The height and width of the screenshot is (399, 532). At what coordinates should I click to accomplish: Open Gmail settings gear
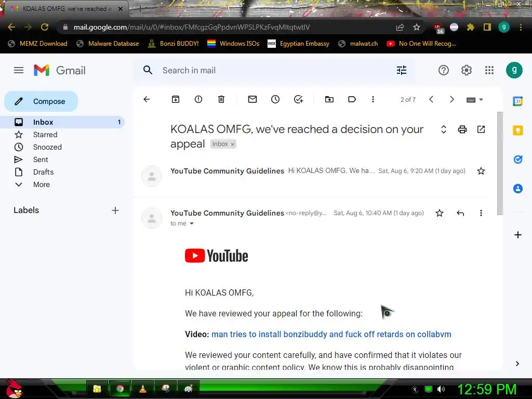point(466,70)
